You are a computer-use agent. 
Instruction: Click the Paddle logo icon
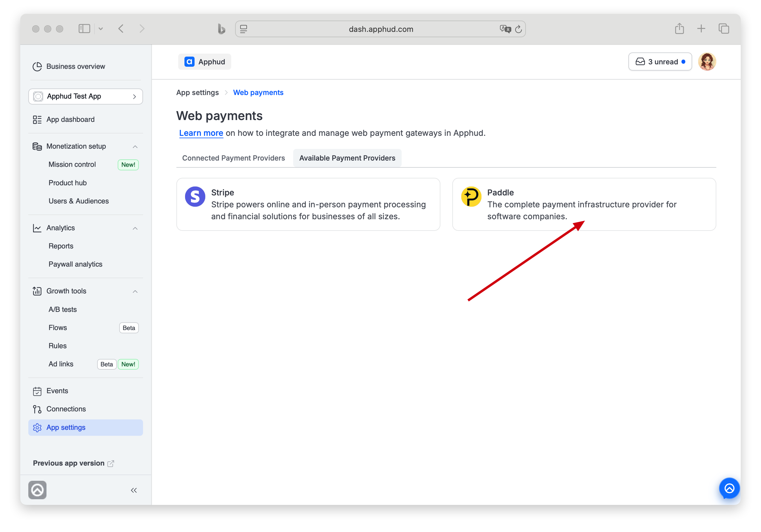pos(471,196)
